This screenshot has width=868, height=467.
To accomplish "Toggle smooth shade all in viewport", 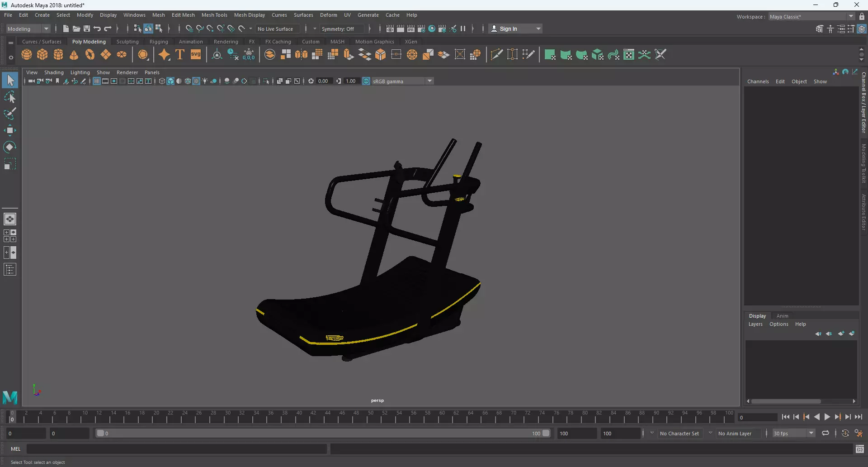I will coord(170,81).
